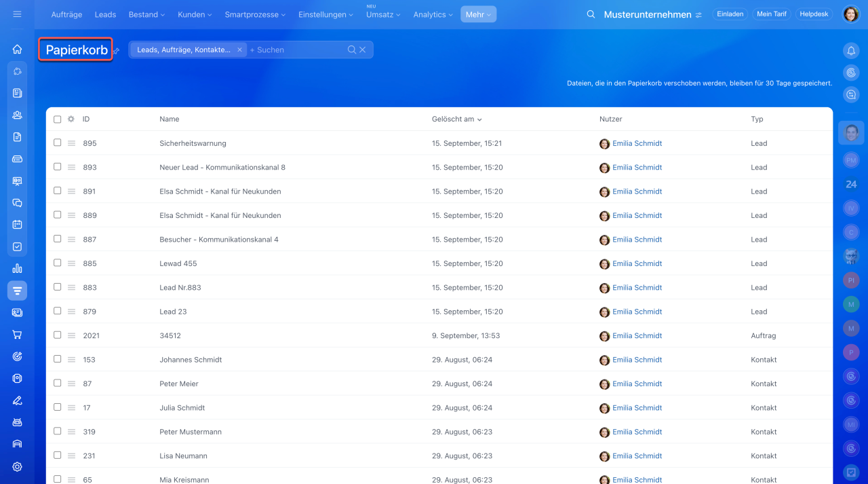Open the bar chart analytics sidebar icon
The height and width of the screenshot is (484, 868).
(17, 269)
